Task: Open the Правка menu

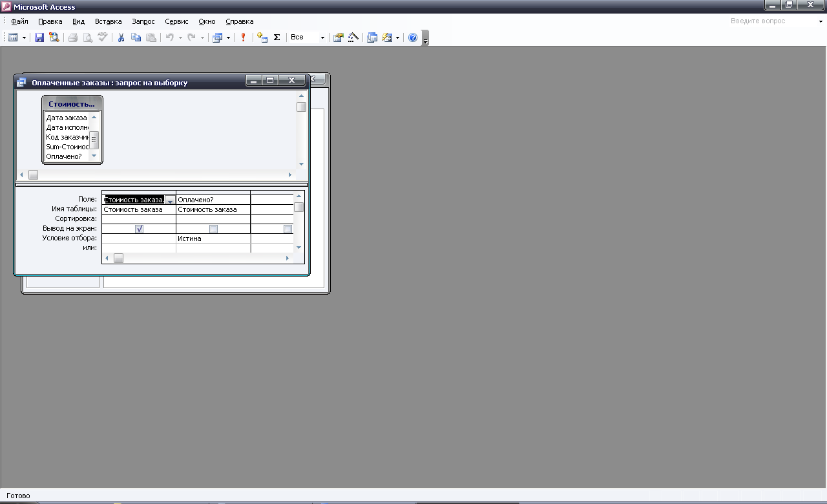Action: [x=50, y=21]
